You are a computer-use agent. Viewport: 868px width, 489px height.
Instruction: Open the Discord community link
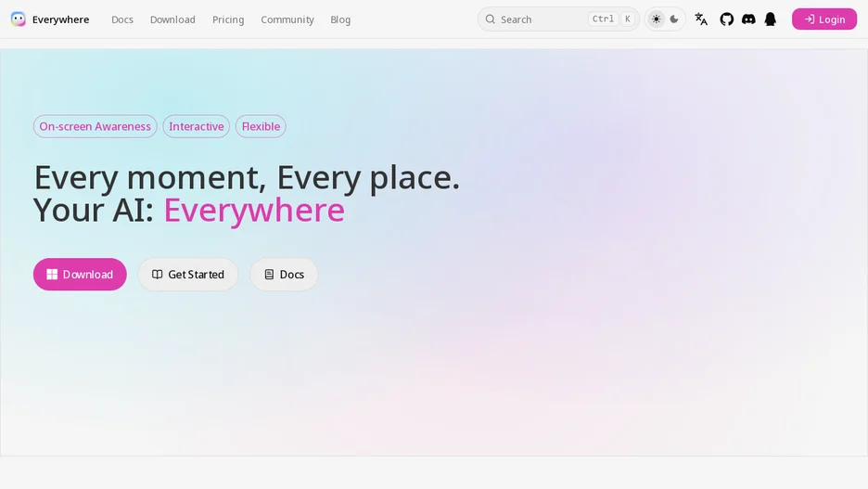pos(748,19)
